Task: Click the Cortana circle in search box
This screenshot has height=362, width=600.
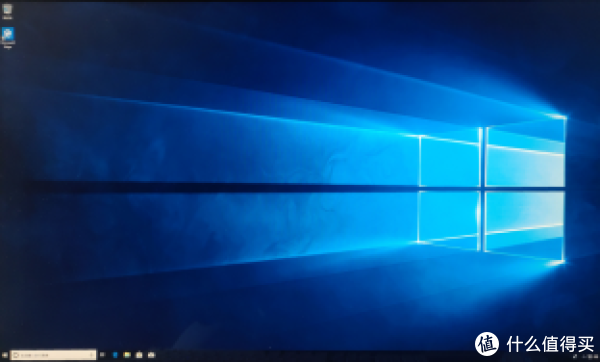Action: (x=16, y=355)
